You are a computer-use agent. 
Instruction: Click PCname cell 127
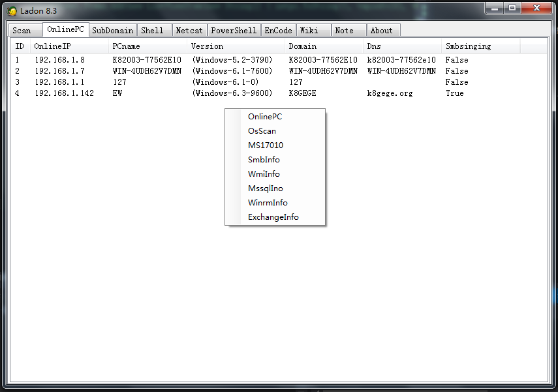click(119, 82)
